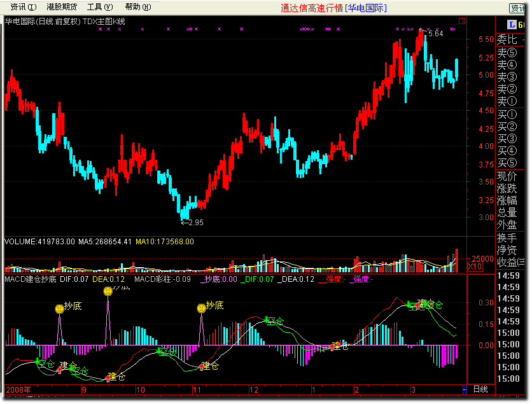Click the 0.30 MACD axis label
This screenshot has width=532, height=404.
pyautogui.click(x=486, y=302)
